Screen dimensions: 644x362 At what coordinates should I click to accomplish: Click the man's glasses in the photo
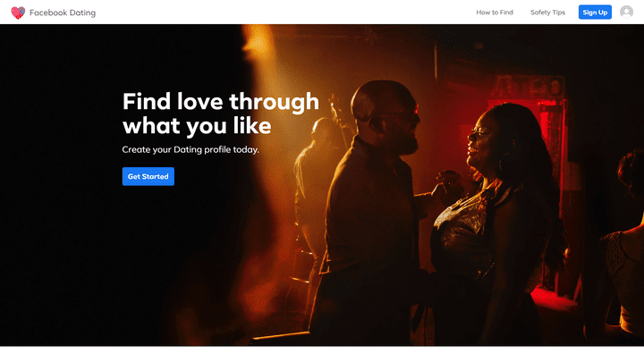coord(394,120)
